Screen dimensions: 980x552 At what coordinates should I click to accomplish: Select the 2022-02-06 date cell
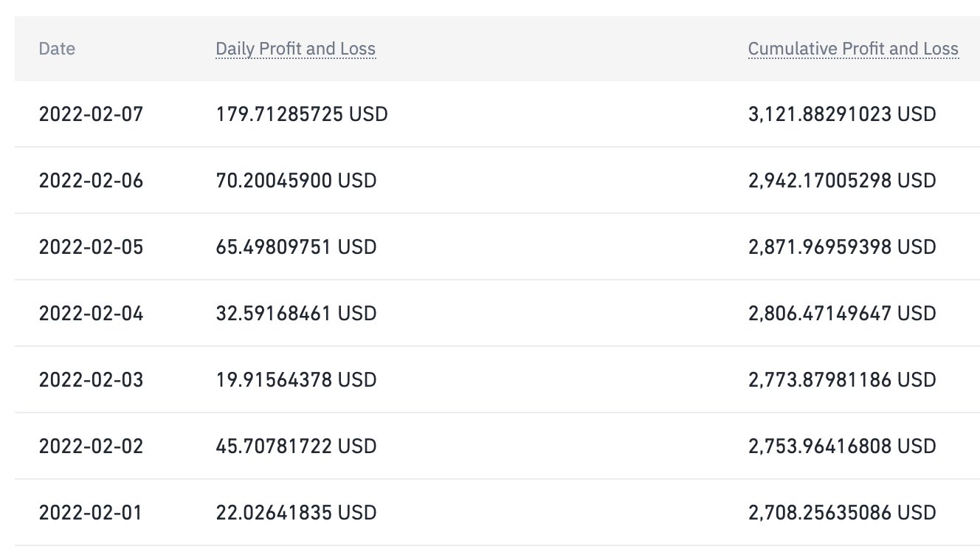91,181
